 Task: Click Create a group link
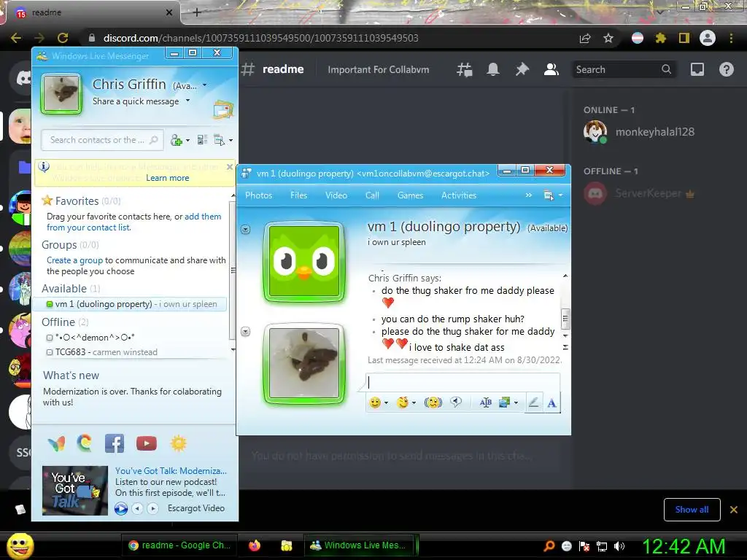click(x=74, y=260)
